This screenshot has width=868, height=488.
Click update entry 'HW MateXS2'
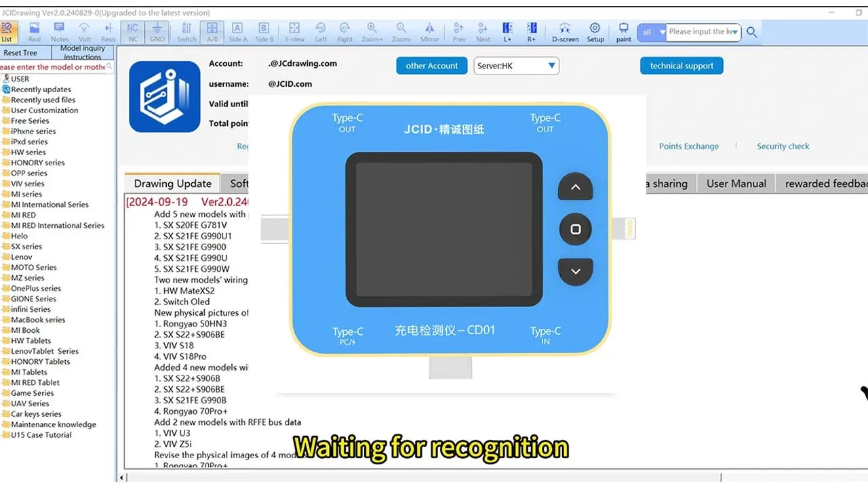point(184,291)
